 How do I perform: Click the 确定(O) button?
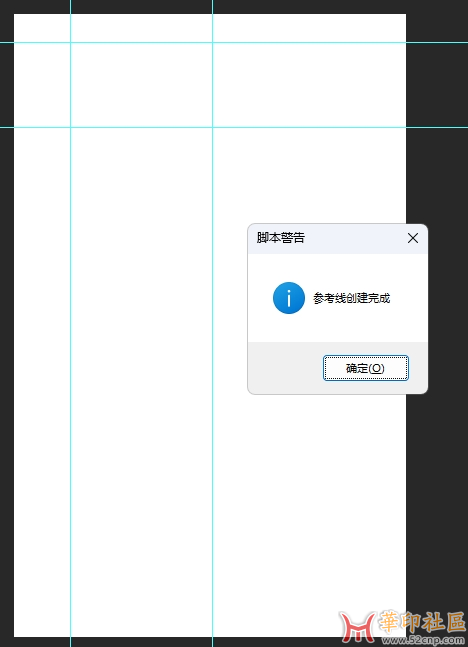pyautogui.click(x=366, y=368)
